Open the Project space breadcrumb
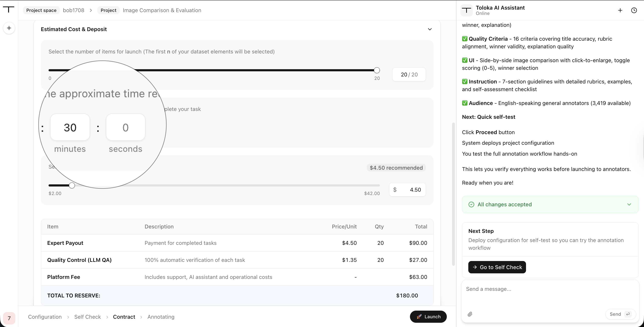The height and width of the screenshot is (327, 644). click(x=42, y=10)
